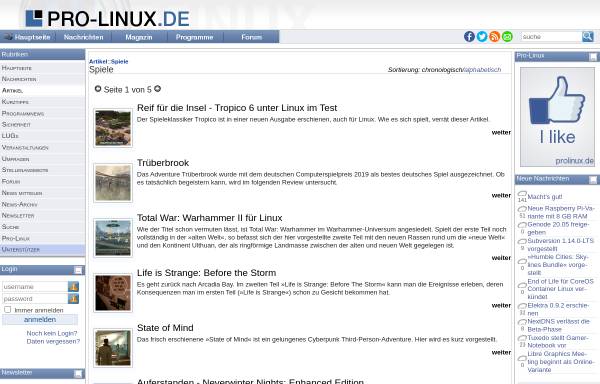Image resolution: width=600 pixels, height=384 pixels.
Task: Open comments bubble for Libre Graphics Meeting
Action: tap(522, 359)
